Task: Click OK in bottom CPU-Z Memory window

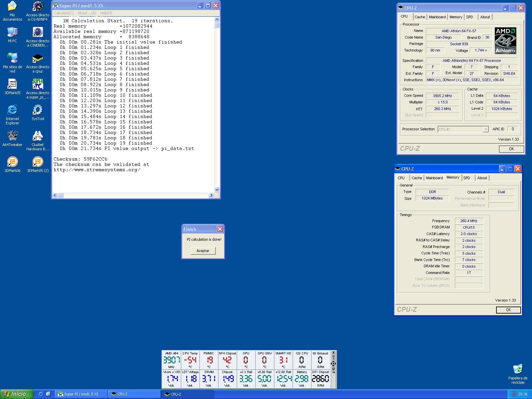Action: [508, 310]
